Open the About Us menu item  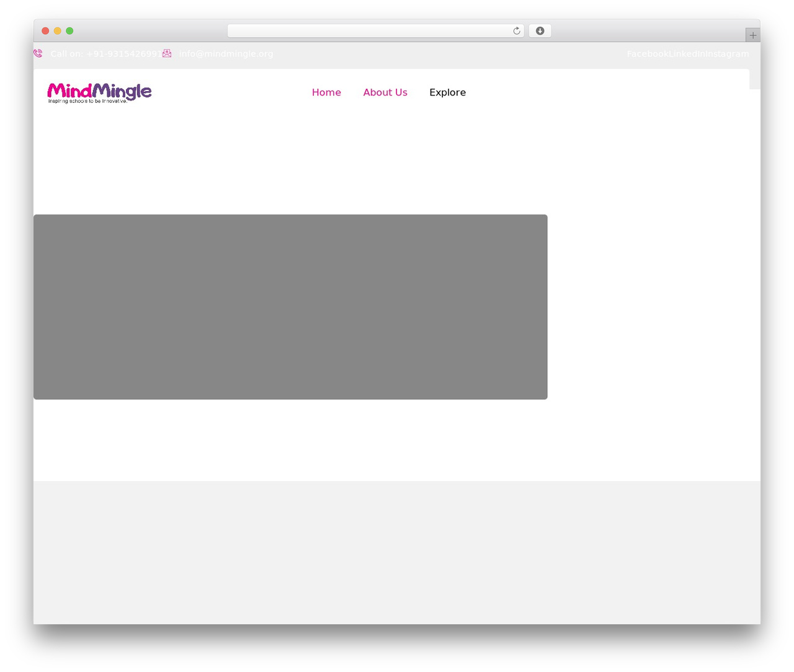[385, 92]
